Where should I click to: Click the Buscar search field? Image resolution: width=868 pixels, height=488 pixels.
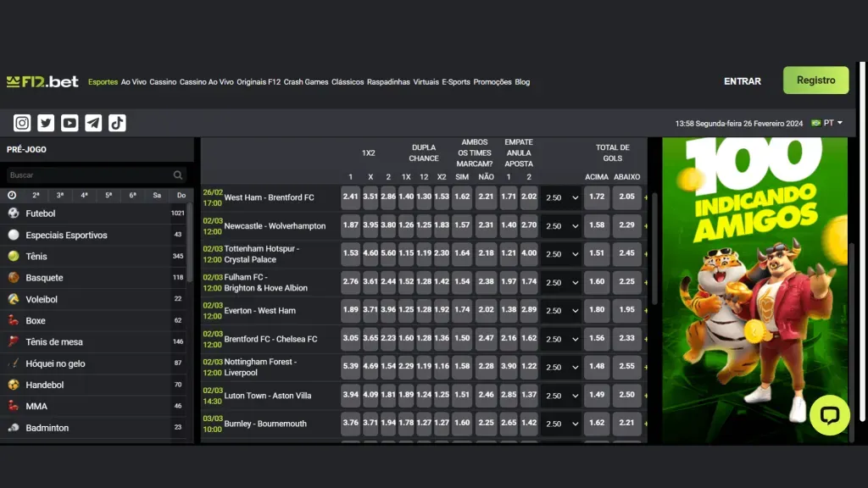click(89, 175)
